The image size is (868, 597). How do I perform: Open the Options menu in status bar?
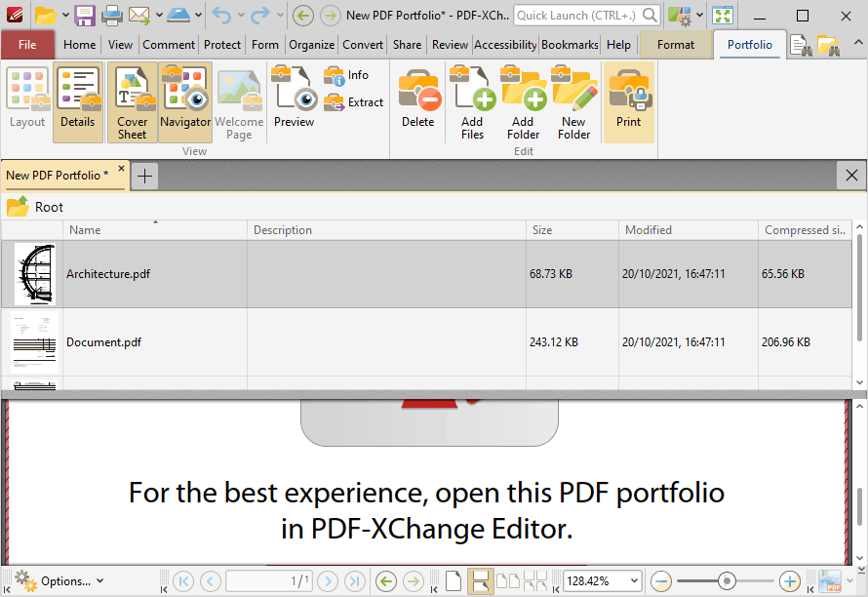[59, 581]
